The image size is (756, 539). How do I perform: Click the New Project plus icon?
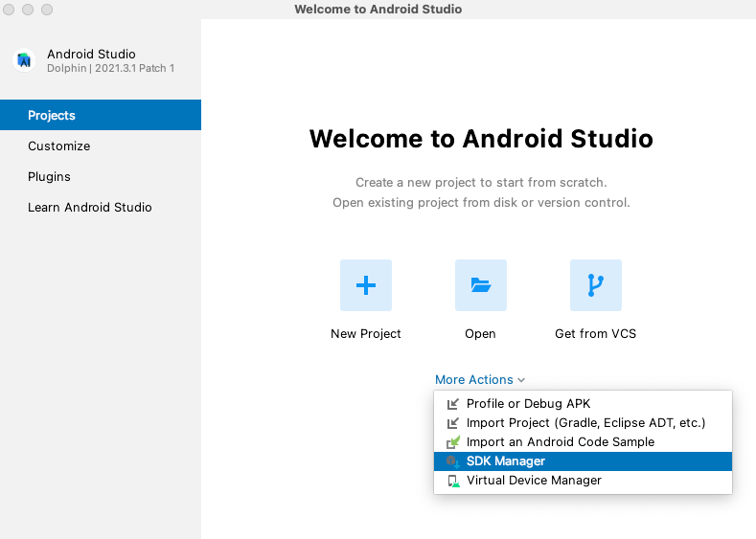tap(365, 285)
